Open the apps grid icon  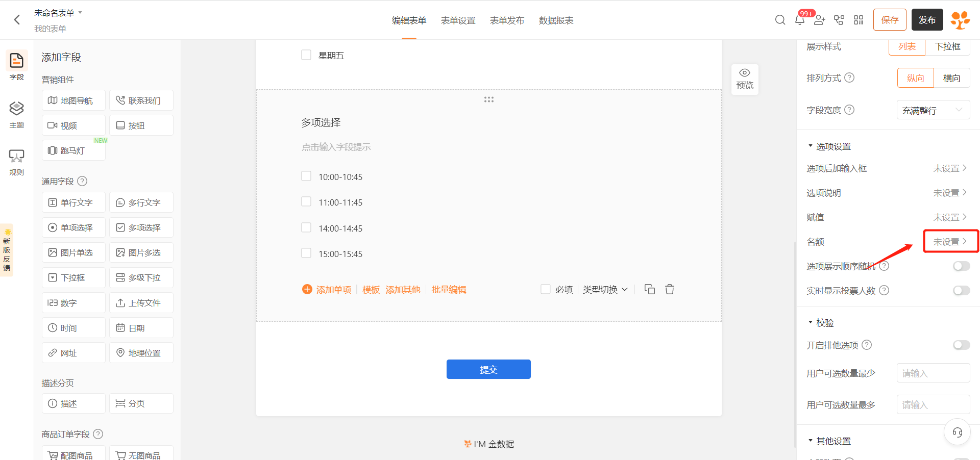coord(859,20)
